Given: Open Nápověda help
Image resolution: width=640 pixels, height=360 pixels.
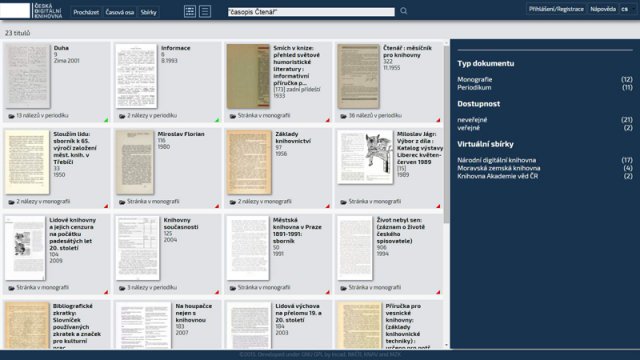Looking at the screenshot, I should (603, 9).
